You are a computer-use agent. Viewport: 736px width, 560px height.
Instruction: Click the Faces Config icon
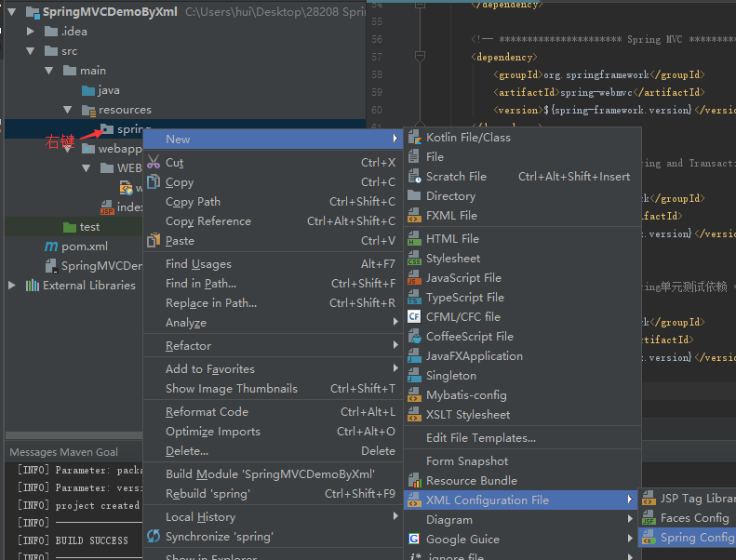pos(649,518)
